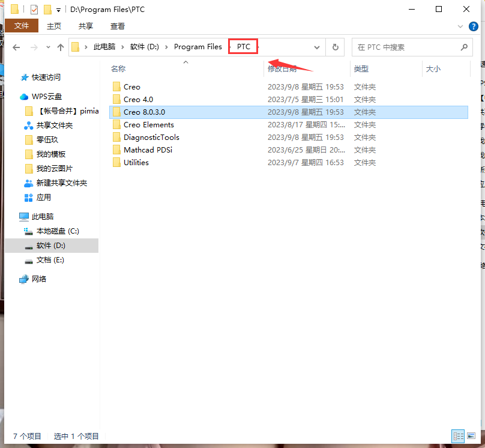Image resolution: width=485 pixels, height=448 pixels.
Task: Click the Creo Elements folder name
Action: [x=149, y=125]
